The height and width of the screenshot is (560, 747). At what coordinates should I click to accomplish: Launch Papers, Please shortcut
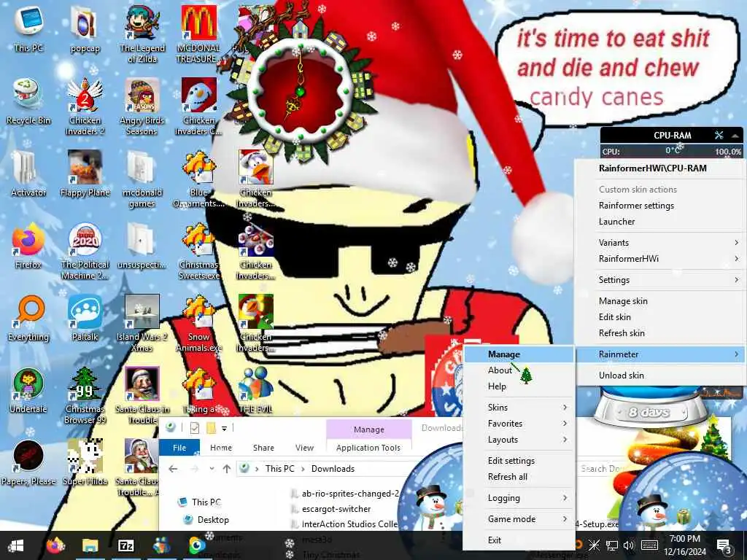tap(28, 462)
